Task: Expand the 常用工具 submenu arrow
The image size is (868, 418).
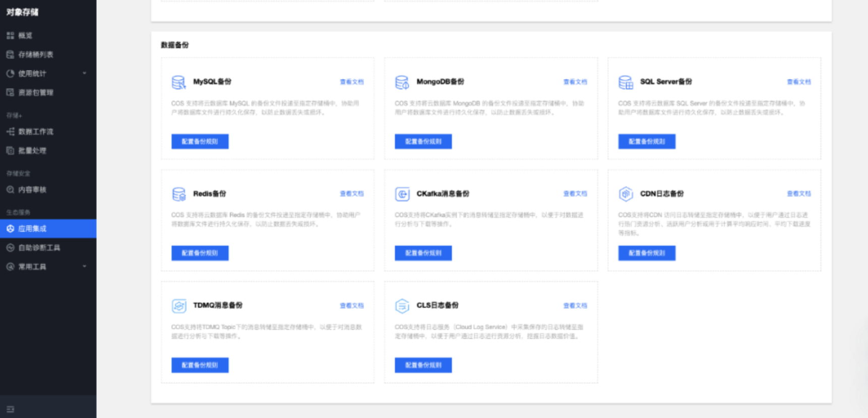Action: (84, 266)
